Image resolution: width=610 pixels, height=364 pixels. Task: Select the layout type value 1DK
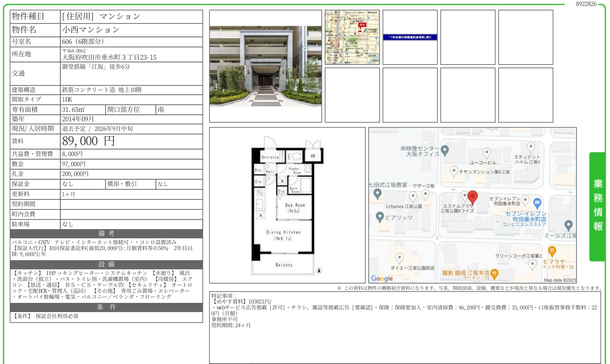point(67,99)
